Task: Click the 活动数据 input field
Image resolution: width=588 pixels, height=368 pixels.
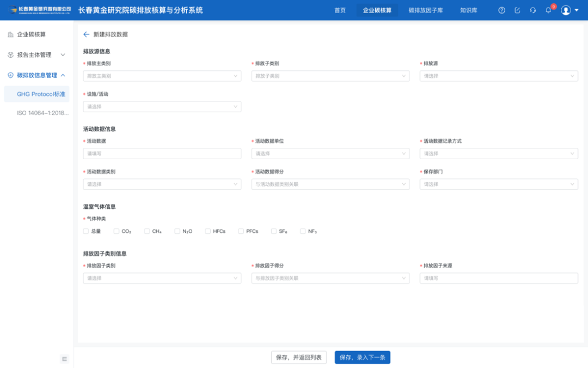Action: [x=162, y=154]
